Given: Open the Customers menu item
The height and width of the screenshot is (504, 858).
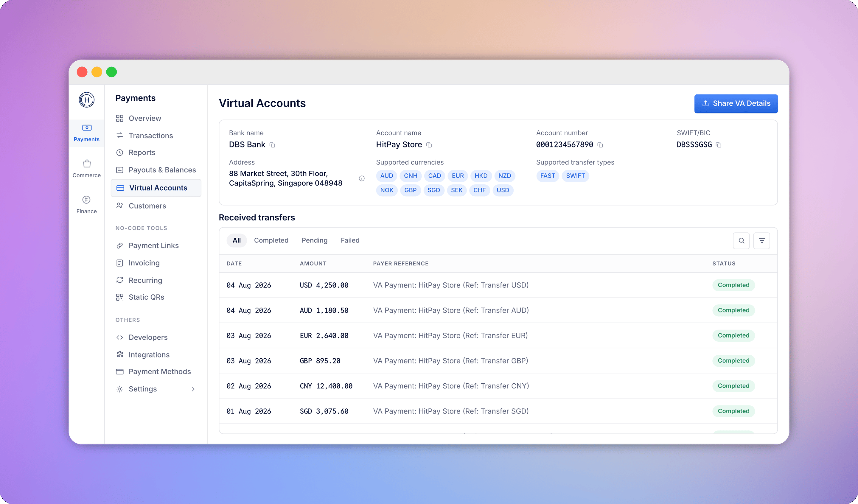Looking at the screenshot, I should (x=147, y=206).
